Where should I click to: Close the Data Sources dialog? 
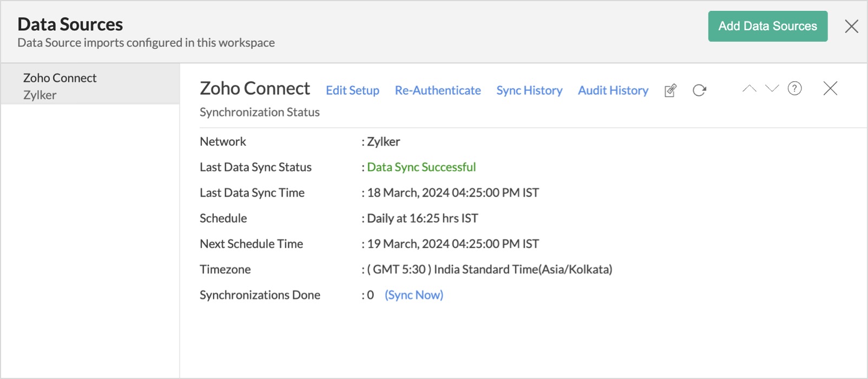pyautogui.click(x=851, y=26)
